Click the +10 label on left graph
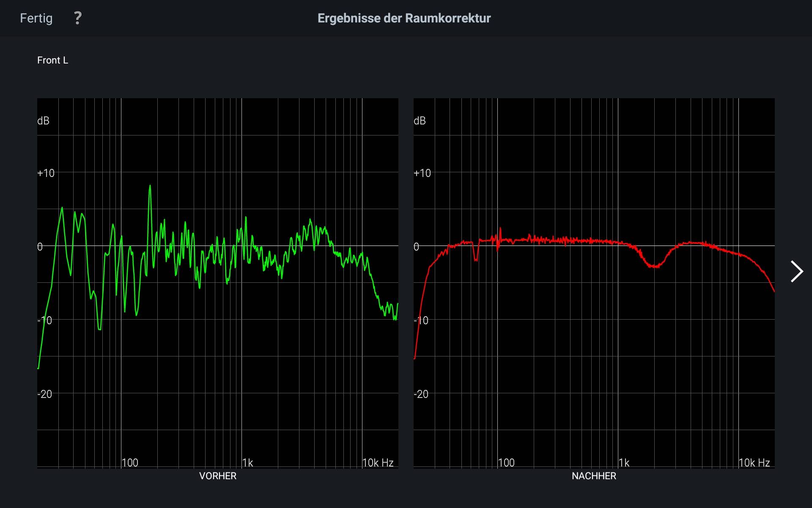This screenshot has height=508, width=812. (46, 173)
